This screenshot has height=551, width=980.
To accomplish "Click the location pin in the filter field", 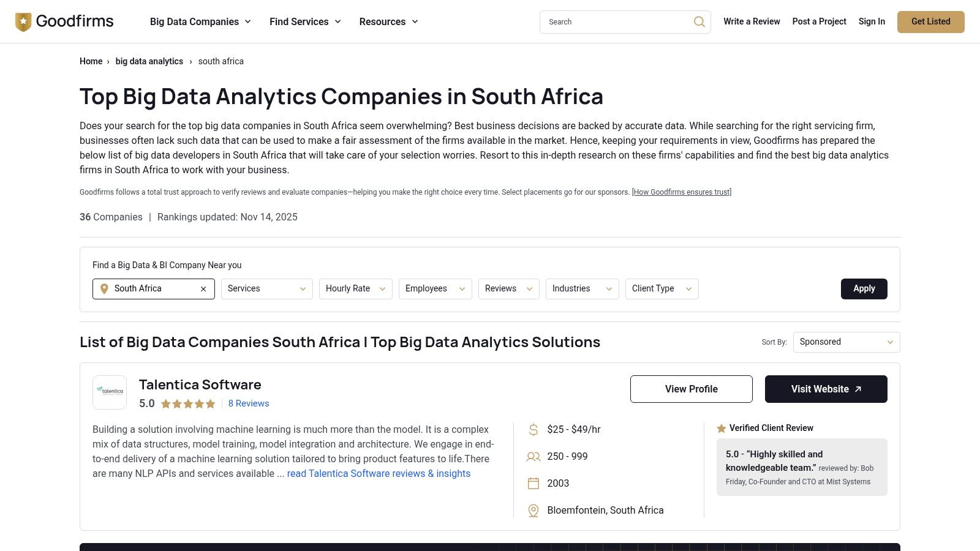I will 104,289.
